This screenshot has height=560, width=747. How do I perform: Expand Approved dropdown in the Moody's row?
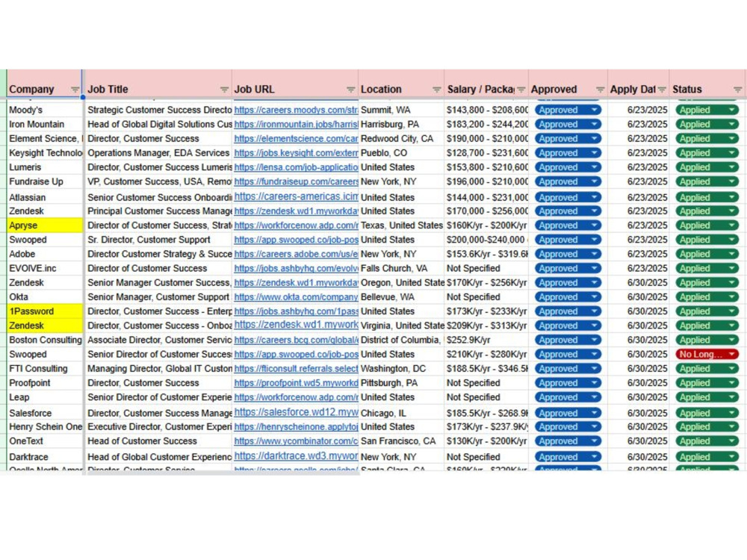click(594, 110)
